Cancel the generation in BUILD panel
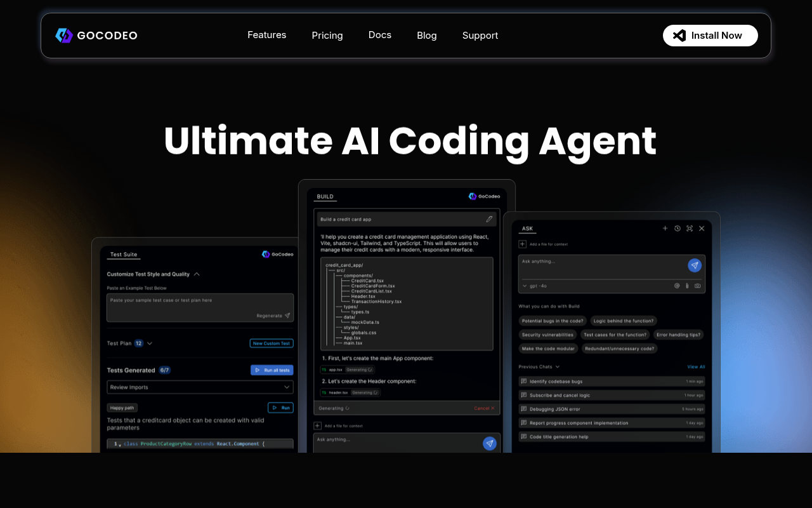This screenshot has height=508, width=812. point(484,408)
